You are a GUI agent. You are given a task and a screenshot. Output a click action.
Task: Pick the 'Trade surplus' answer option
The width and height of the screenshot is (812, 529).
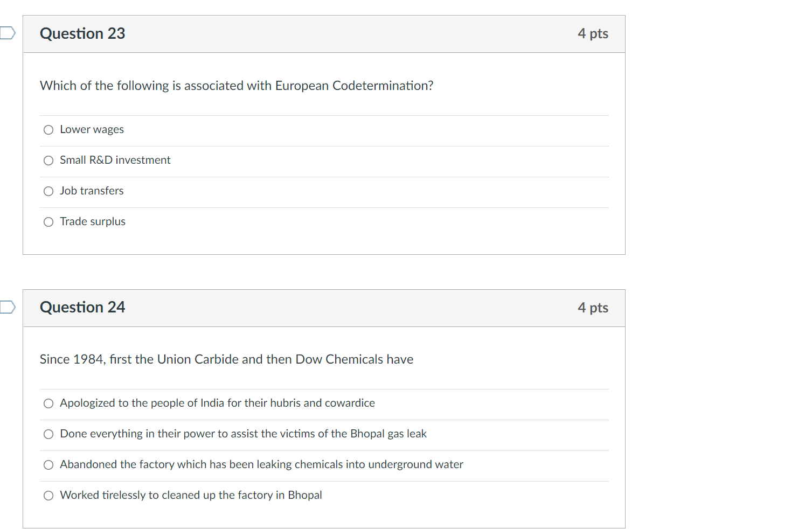(48, 221)
